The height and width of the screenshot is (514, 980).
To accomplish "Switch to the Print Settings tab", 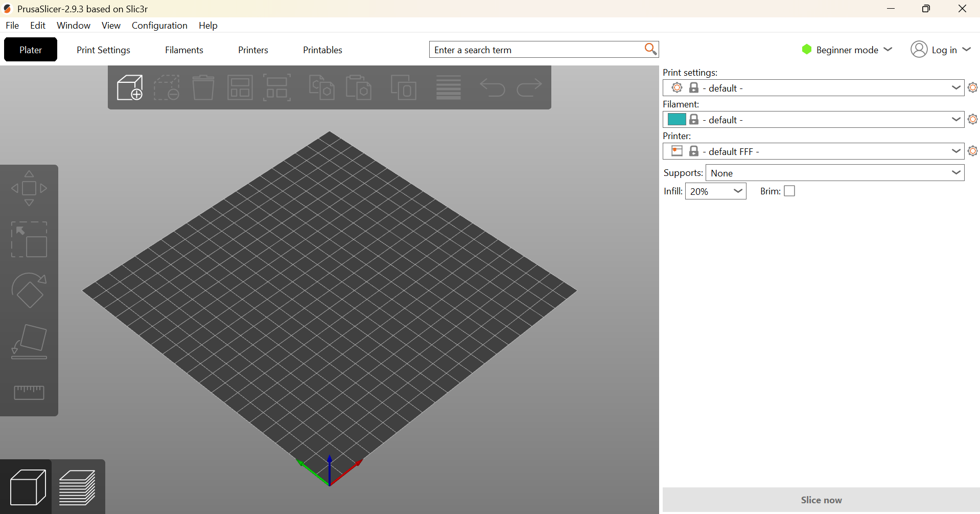I will pyautogui.click(x=103, y=50).
